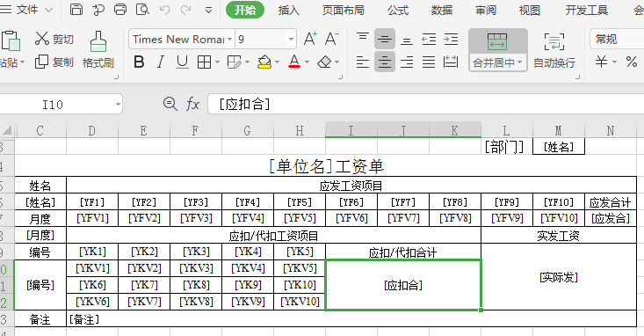Screen dimensions: 644x336
Task: Click the zoom icon beside the fx button
Action: [x=170, y=104]
